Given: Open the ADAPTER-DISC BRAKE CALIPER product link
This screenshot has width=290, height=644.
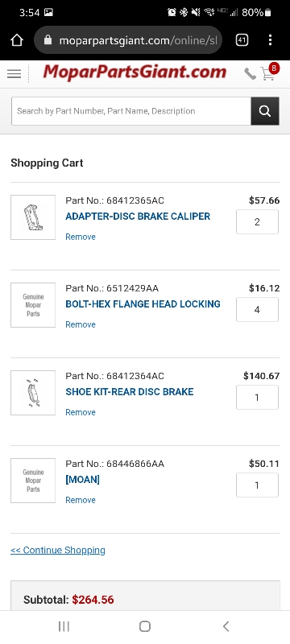Looking at the screenshot, I should point(138,217).
